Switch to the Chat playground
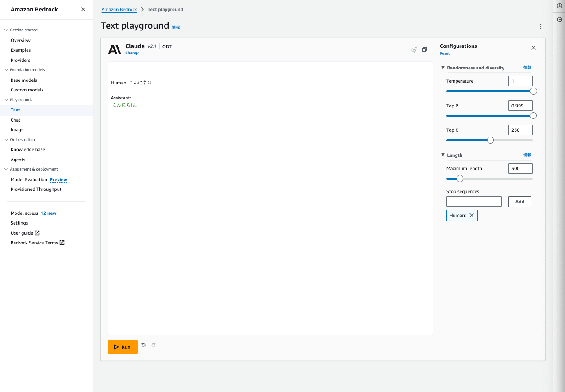The height and width of the screenshot is (392, 565). (15, 119)
